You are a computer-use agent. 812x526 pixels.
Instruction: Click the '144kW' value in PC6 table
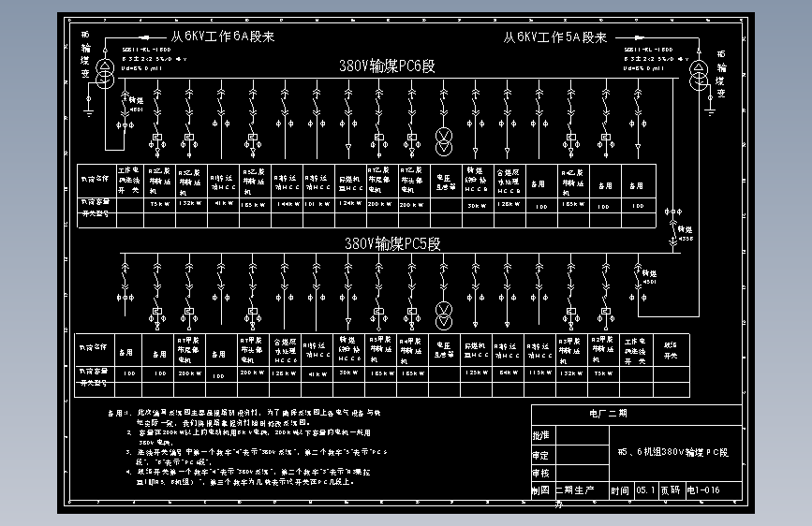coord(288,204)
